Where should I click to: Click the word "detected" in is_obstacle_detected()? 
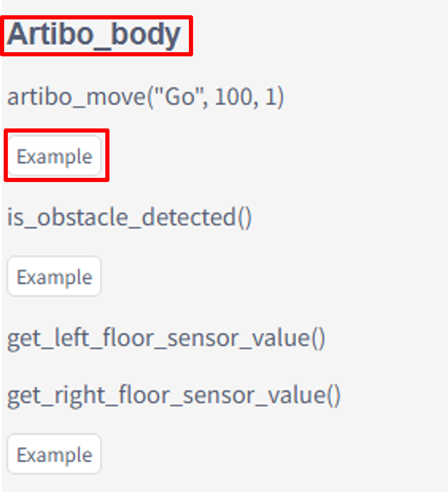pyautogui.click(x=189, y=217)
